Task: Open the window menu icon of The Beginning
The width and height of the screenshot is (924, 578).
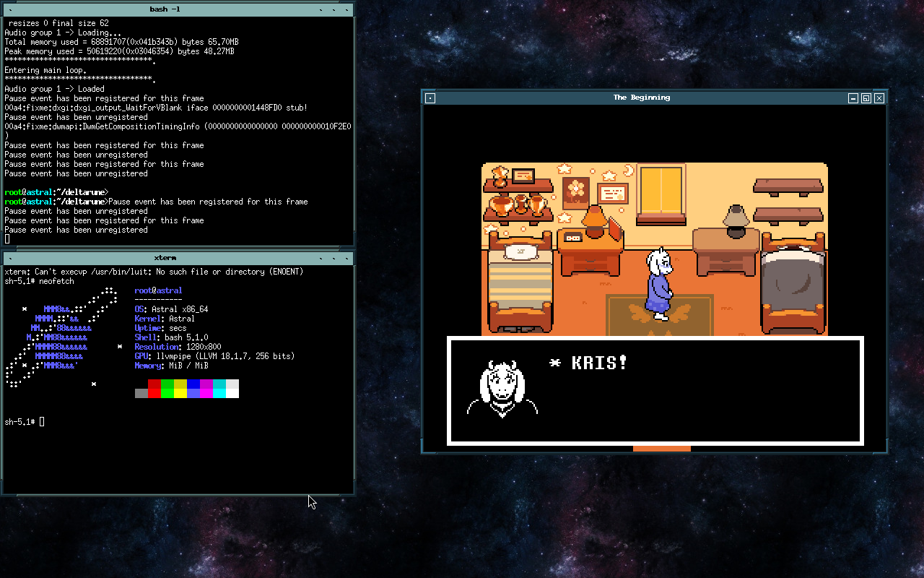Action: [430, 98]
